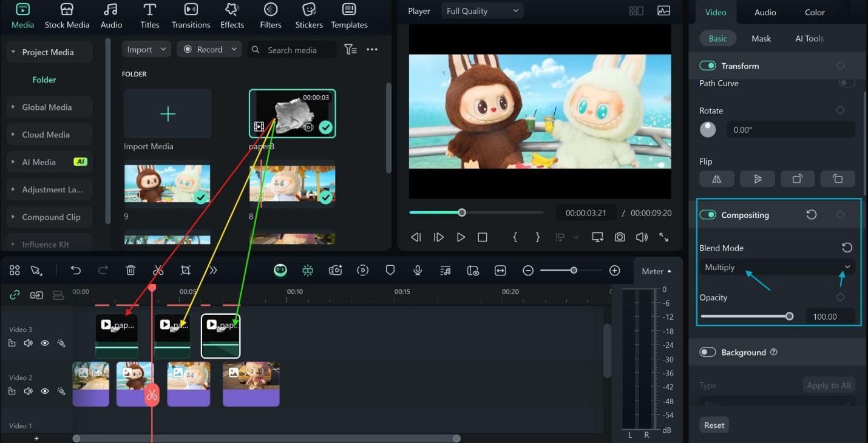This screenshot has width=868, height=443.
Task: Click the marker shield icon in toolbar
Action: 390,271
